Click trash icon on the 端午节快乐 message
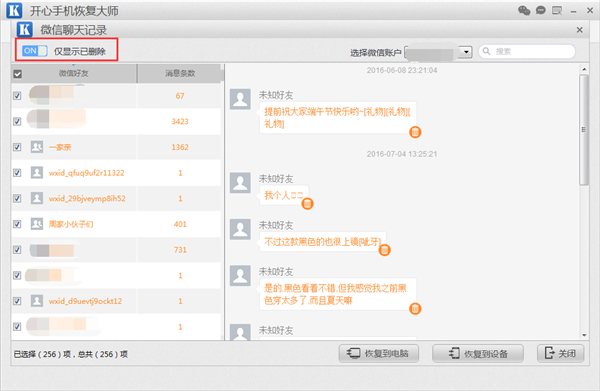 pos(415,132)
